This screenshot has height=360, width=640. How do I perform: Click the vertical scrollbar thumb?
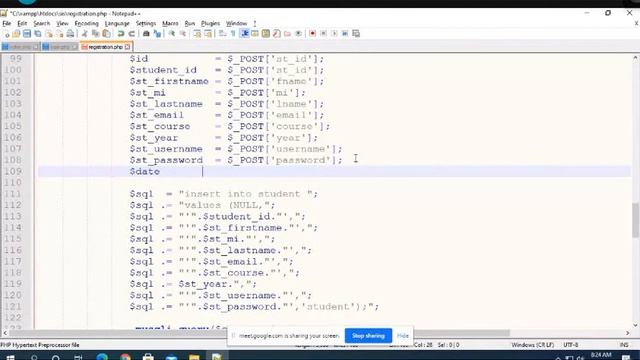[635, 220]
